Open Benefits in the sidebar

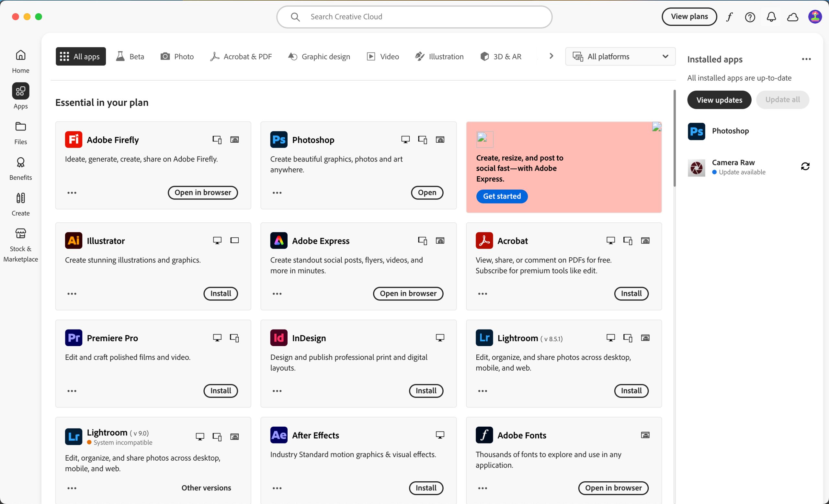pos(20,168)
